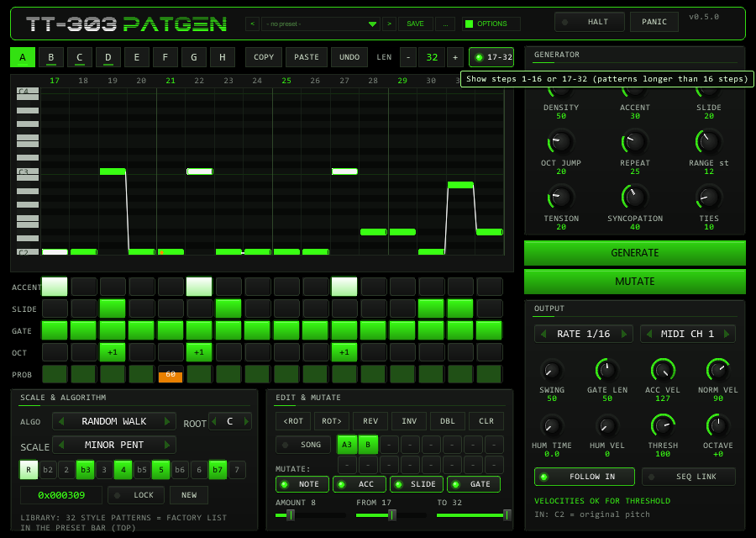The image size is (756, 538).
Task: Switch to pattern slot H
Action: (x=223, y=57)
